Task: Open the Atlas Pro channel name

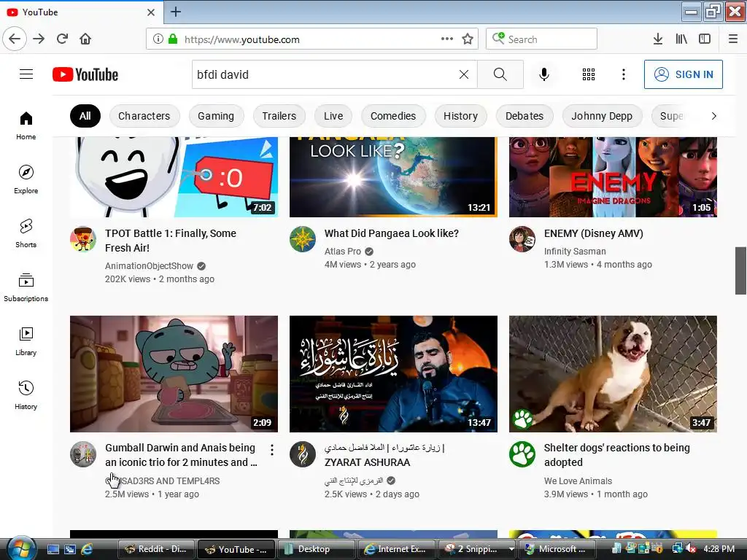Action: pos(343,251)
